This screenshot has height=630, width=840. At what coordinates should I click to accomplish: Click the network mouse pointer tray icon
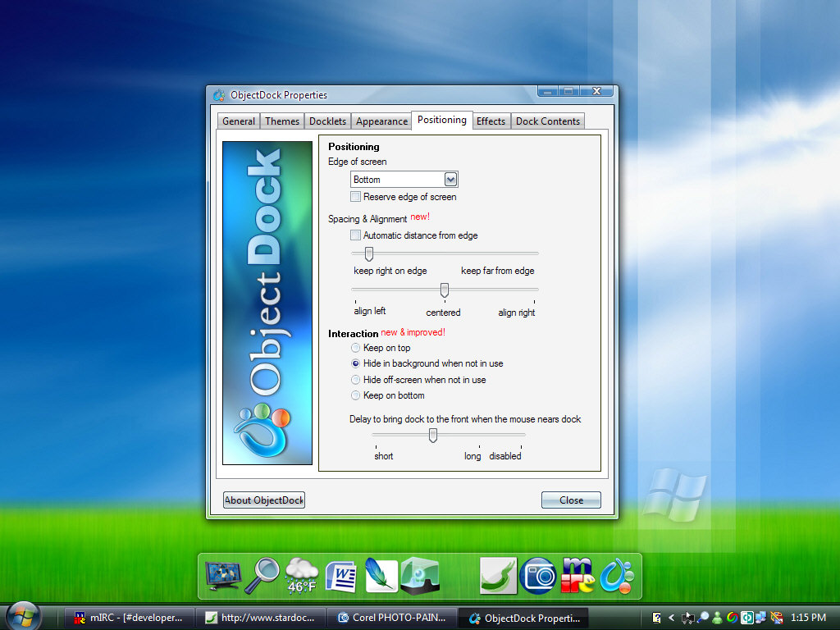687,619
